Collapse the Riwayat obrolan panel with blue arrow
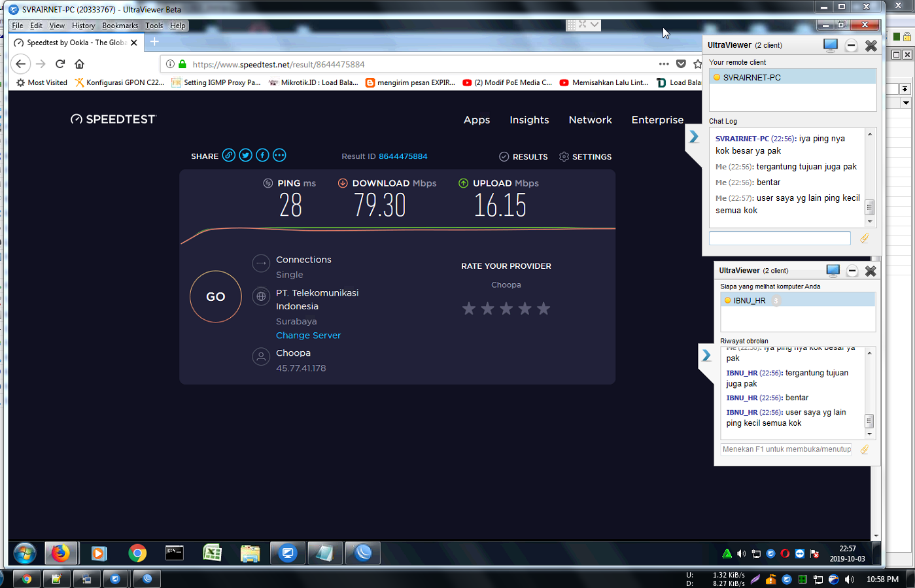The width and height of the screenshot is (915, 588). pyautogui.click(x=706, y=355)
